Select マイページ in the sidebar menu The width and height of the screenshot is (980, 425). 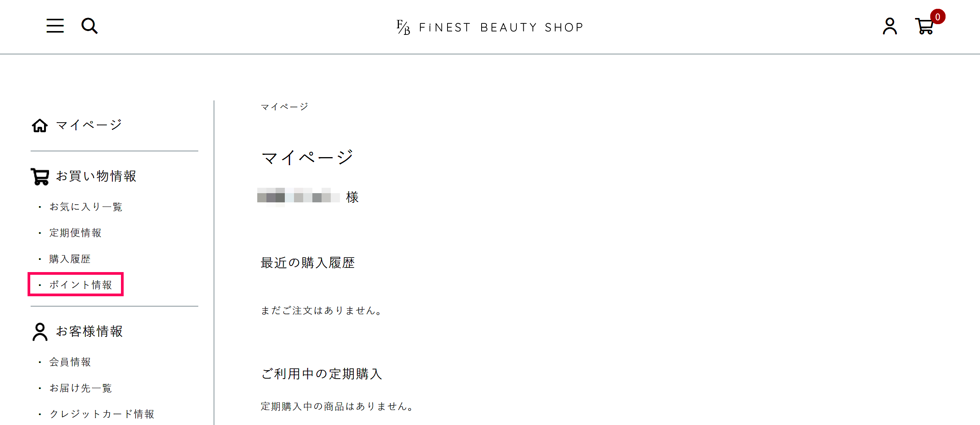click(x=88, y=125)
